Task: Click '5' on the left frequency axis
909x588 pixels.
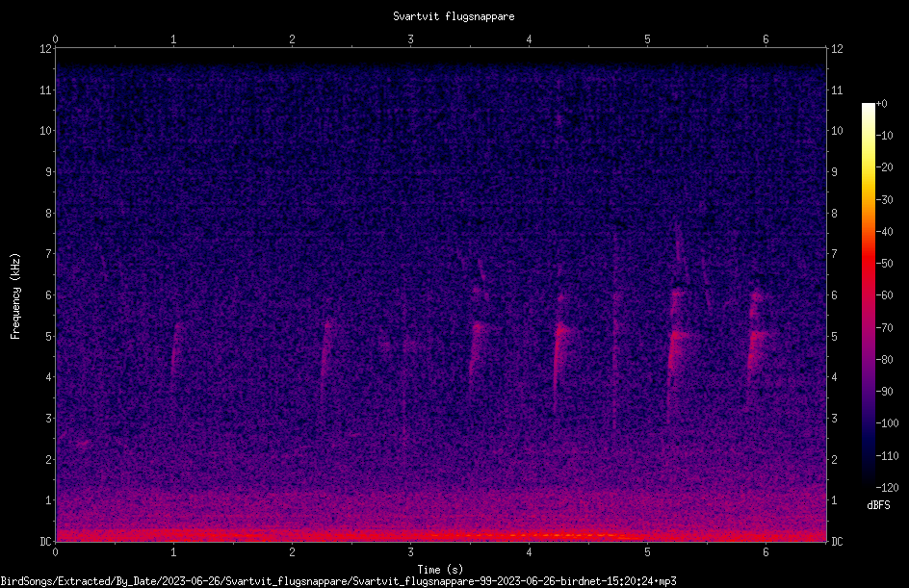Action: pyautogui.click(x=49, y=337)
